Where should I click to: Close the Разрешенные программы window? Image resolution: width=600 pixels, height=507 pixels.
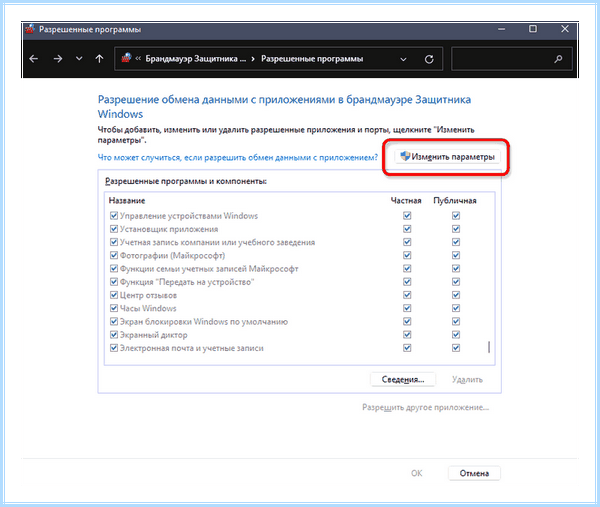(x=565, y=29)
